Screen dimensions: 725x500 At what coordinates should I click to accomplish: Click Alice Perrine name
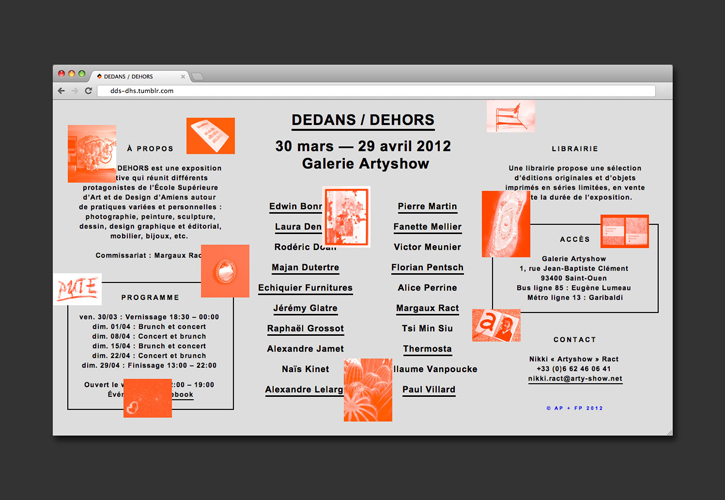(427, 288)
